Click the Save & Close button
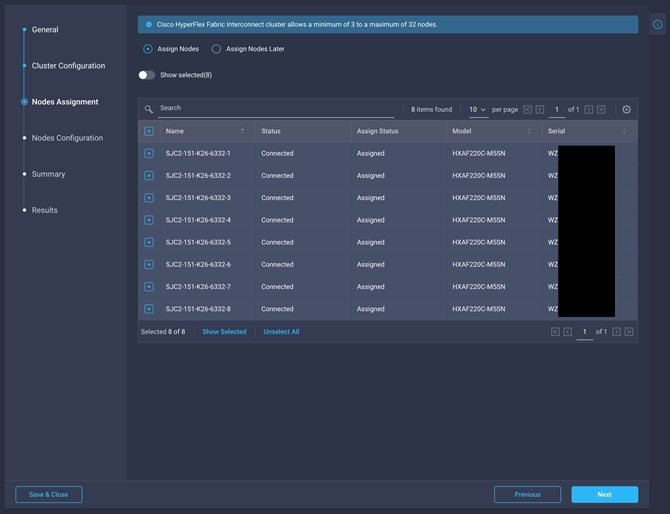 [x=49, y=494]
